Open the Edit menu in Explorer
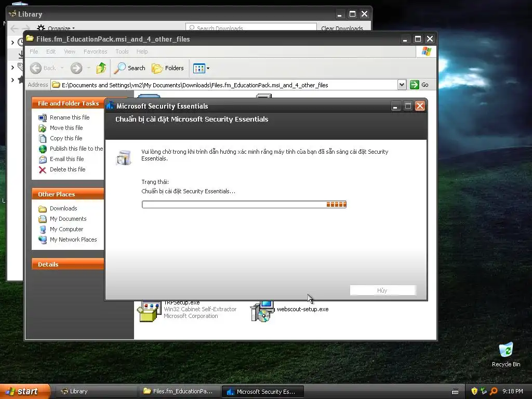The image size is (532, 399). (x=51, y=51)
